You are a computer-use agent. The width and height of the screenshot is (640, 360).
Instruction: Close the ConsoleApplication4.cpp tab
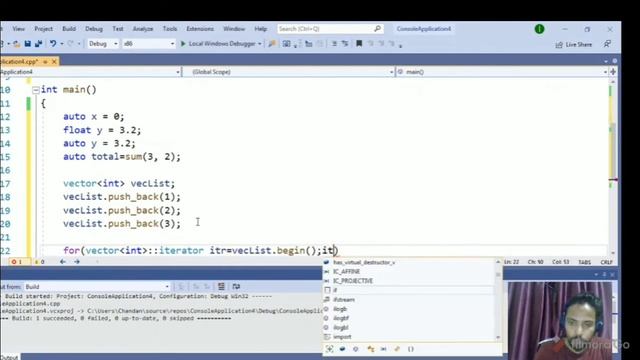(x=54, y=62)
